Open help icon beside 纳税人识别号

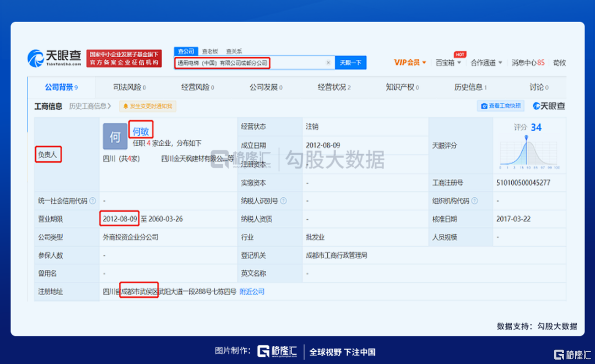coord(284,201)
